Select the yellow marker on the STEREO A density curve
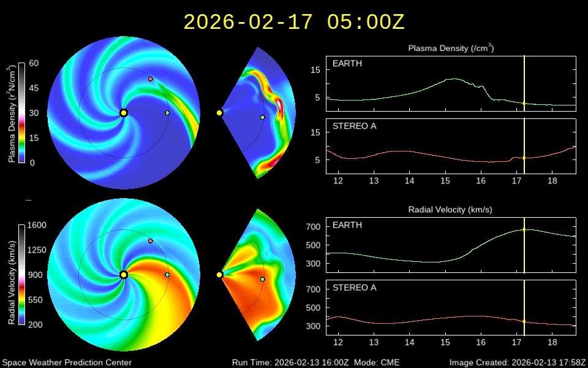This screenshot has height=368, width=588. pyautogui.click(x=524, y=158)
